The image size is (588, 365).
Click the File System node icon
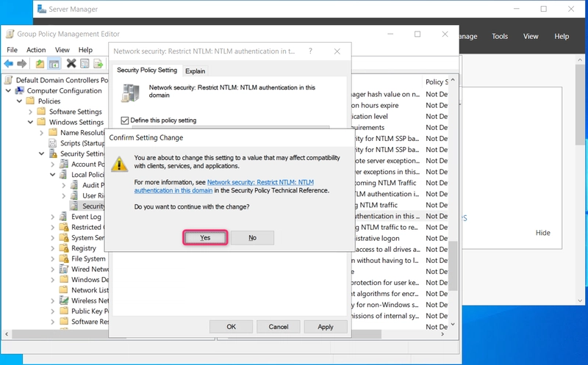coord(64,259)
